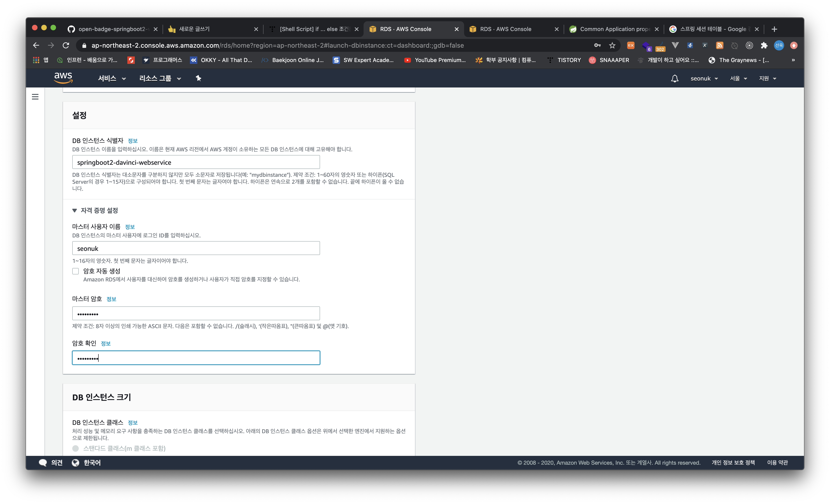
Task: Expand the seonuk account dropdown
Action: (x=704, y=78)
